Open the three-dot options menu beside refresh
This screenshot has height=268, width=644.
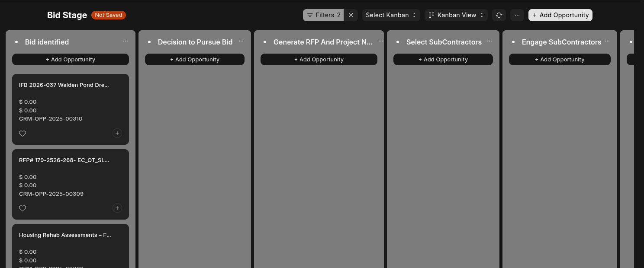(x=517, y=15)
